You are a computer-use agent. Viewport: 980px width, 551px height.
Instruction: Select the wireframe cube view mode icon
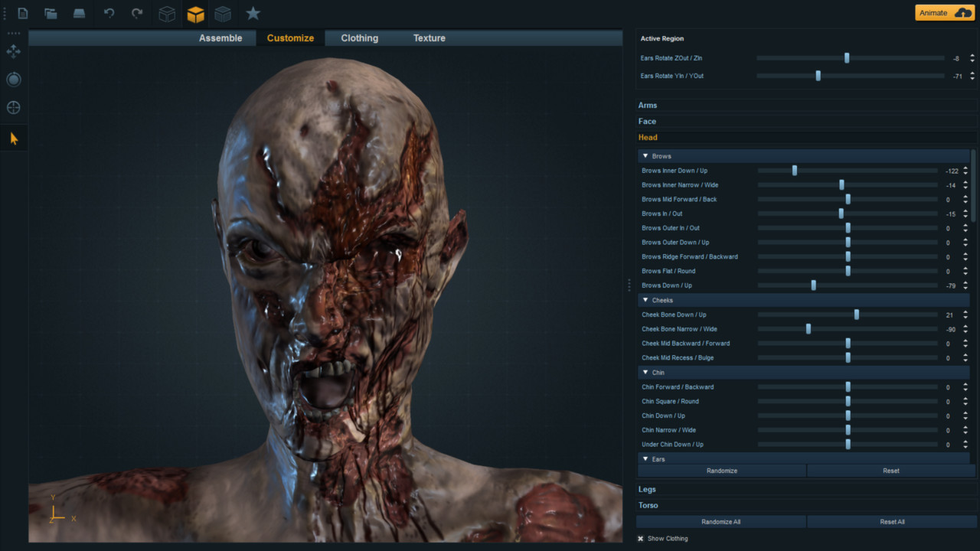[167, 13]
